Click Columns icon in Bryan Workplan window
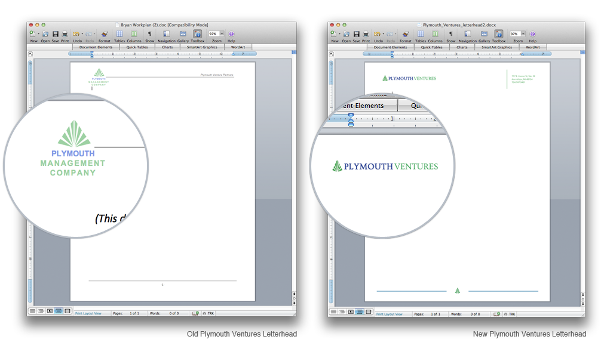Image resolution: width=601 pixels, height=364 pixels. [134, 34]
